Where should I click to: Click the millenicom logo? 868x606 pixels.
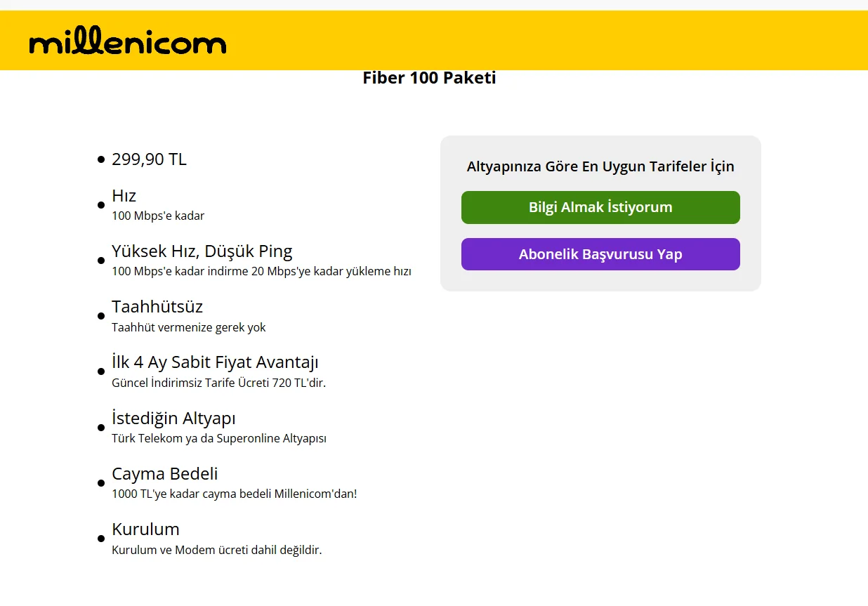[x=127, y=44]
